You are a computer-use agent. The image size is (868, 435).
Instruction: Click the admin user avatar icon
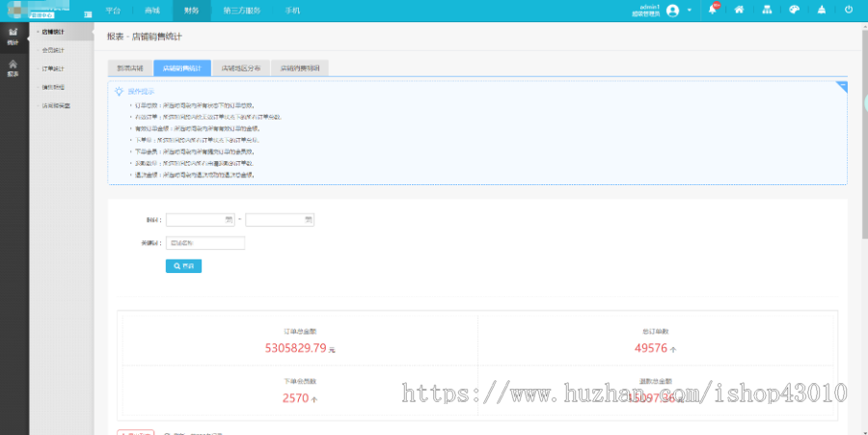(x=672, y=11)
